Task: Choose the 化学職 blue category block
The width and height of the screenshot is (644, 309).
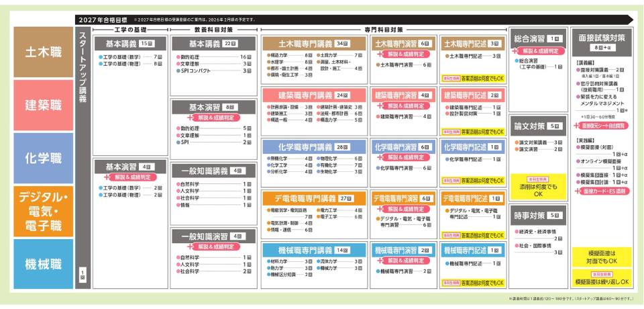Action: 43,158
